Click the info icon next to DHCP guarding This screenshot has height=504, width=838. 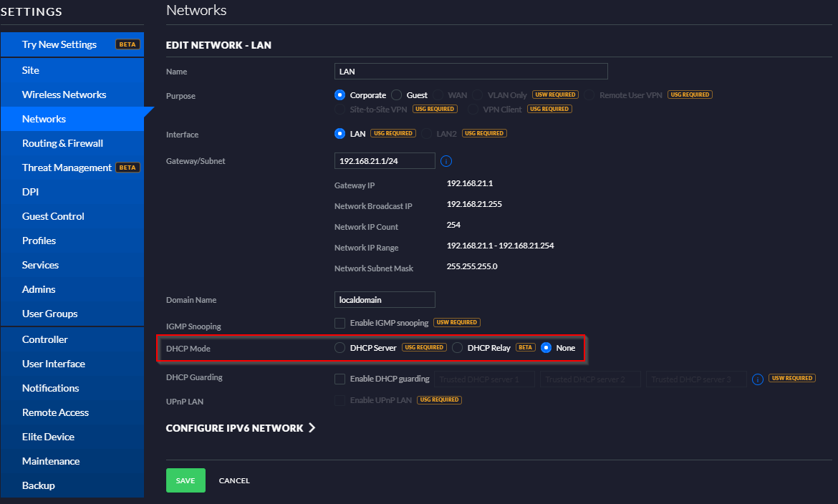click(758, 379)
